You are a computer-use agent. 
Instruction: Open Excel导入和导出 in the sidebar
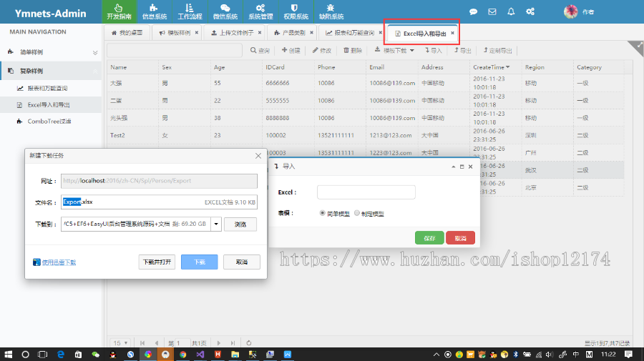[x=51, y=105]
